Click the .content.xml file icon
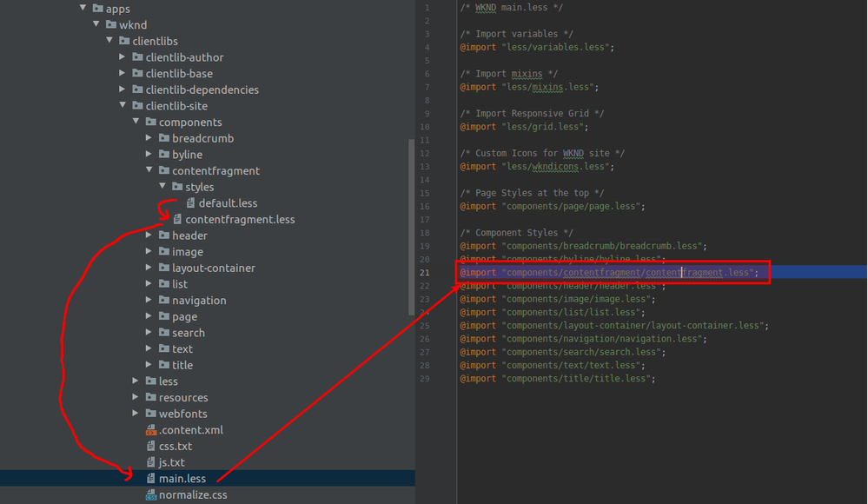Viewport: 868px width, 504px height. 150,430
